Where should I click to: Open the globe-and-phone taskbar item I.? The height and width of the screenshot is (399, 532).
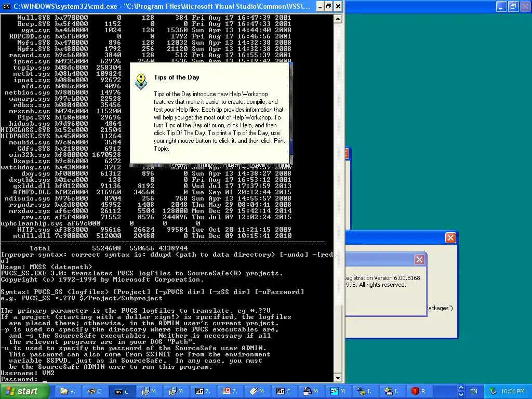tap(366, 391)
